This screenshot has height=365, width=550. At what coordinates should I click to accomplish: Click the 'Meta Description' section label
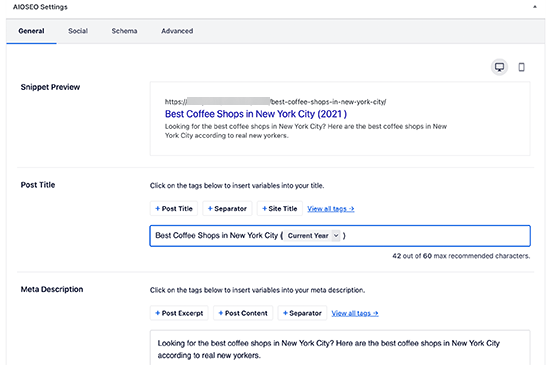coord(52,289)
